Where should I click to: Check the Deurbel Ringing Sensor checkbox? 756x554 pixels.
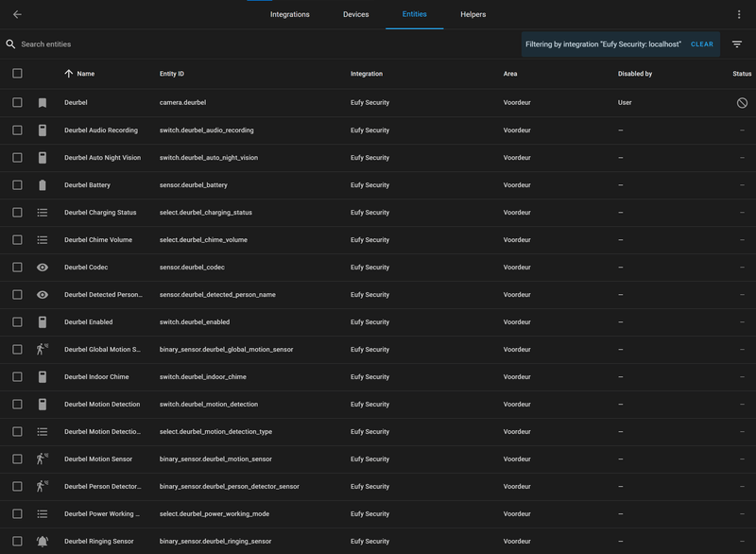click(x=17, y=542)
